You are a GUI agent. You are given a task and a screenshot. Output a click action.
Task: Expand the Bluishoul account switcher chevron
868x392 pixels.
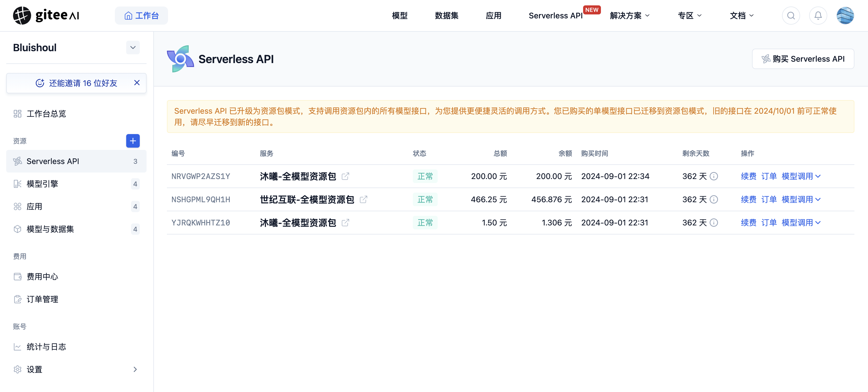pos(133,48)
